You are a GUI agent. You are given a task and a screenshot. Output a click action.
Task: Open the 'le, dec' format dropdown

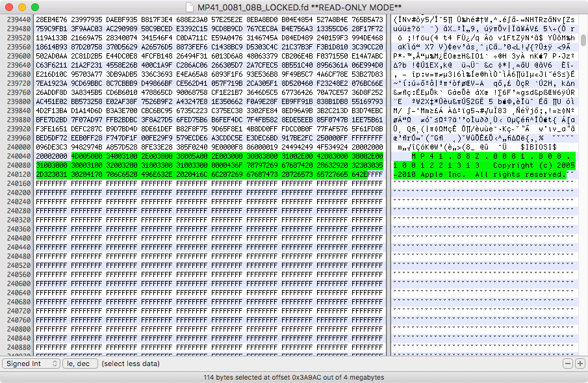tap(80, 363)
